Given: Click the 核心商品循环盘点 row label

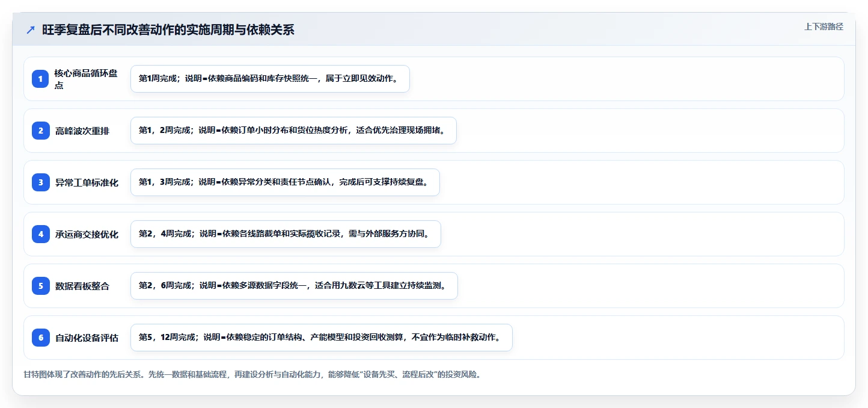Looking at the screenshot, I should 86,79.
